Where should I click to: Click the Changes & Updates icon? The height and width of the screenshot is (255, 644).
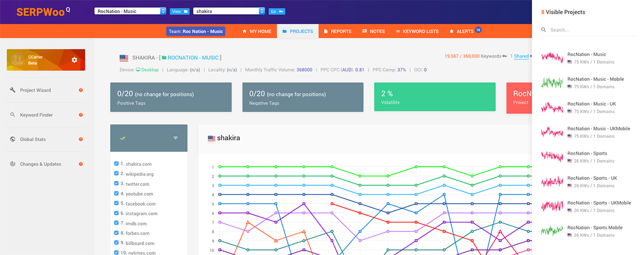(x=13, y=164)
